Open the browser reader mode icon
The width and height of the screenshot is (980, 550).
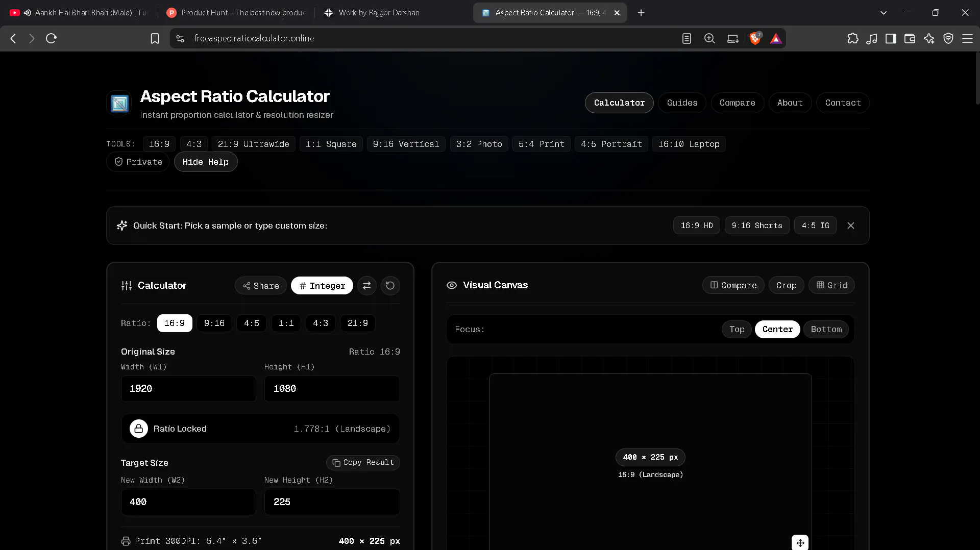(687, 38)
